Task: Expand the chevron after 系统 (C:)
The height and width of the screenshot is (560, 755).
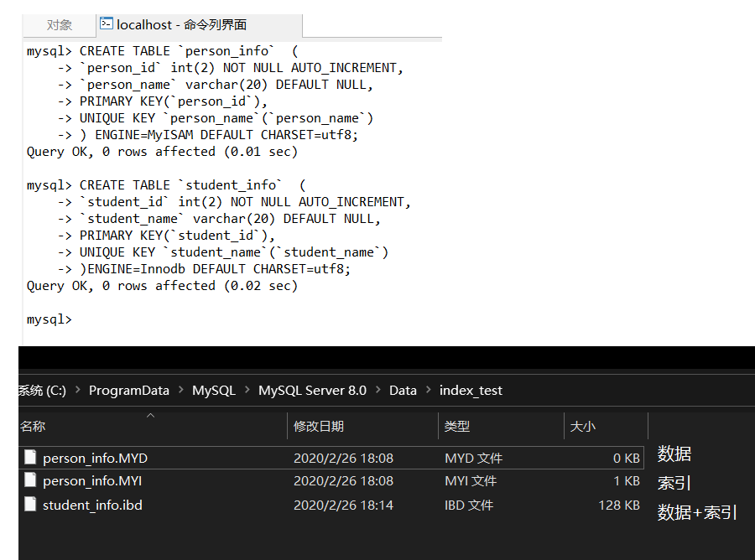Action: 77,391
